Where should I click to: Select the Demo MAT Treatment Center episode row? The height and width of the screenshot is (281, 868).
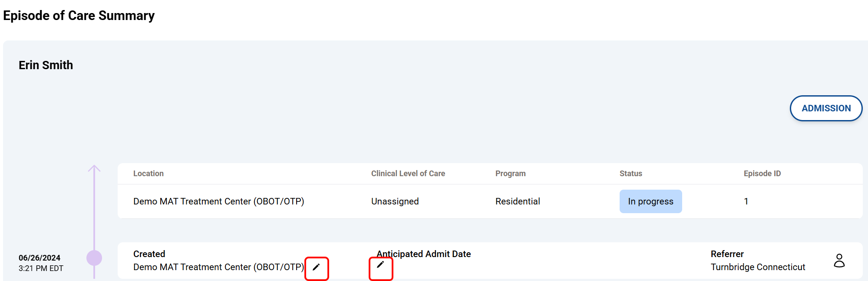(218, 201)
